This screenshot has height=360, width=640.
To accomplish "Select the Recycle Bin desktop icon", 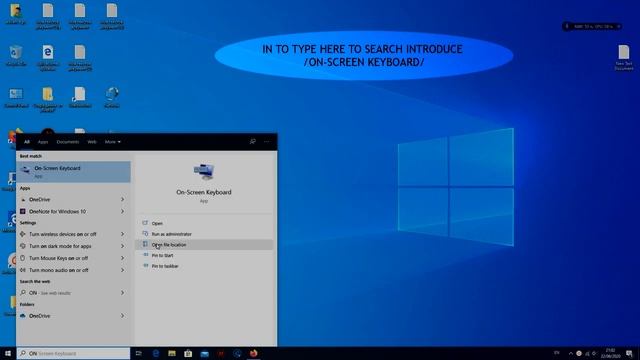I will tap(16, 56).
